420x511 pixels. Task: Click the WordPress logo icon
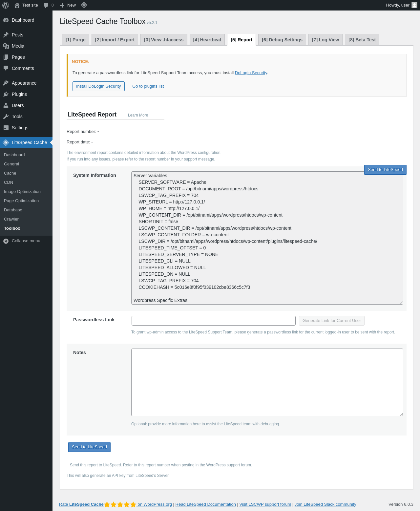6,5
